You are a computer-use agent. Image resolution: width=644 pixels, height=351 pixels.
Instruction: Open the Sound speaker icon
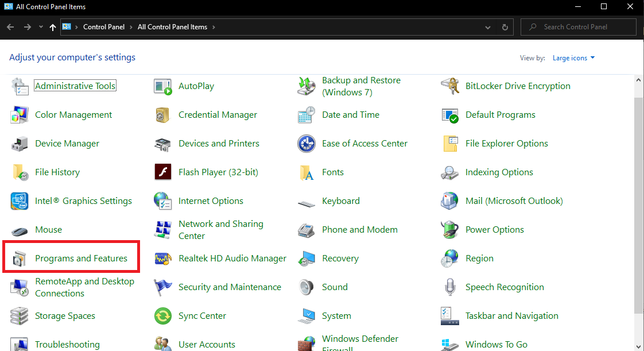coord(307,287)
